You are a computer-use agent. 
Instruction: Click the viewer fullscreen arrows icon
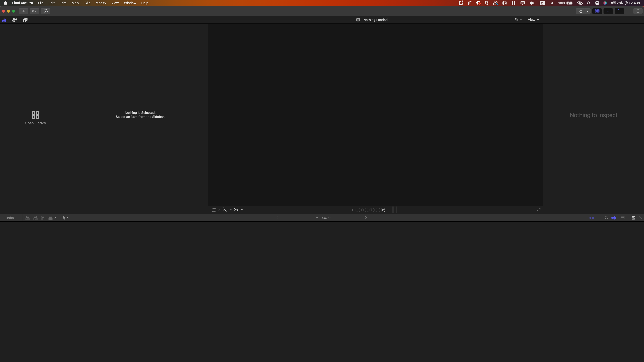tap(539, 210)
